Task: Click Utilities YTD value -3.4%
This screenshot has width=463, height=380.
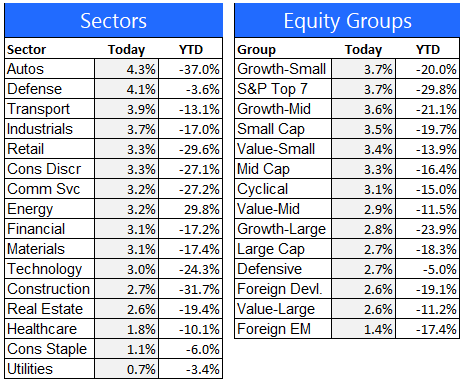Action: point(191,369)
